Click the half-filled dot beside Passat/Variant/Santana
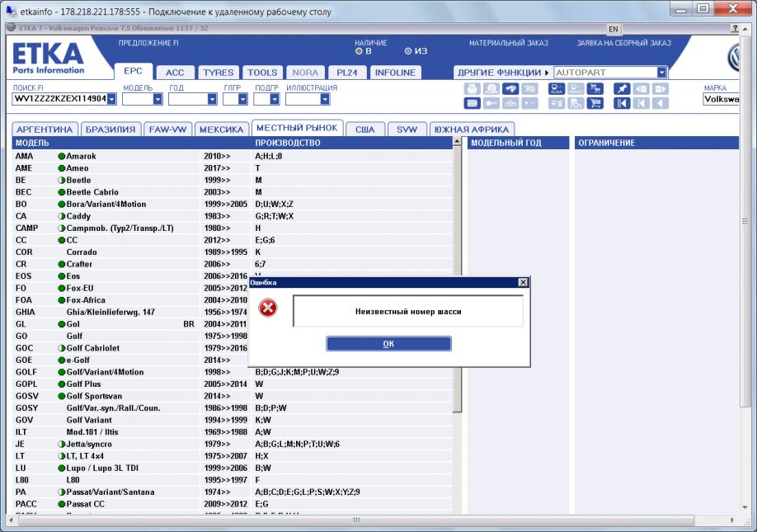The image size is (757, 532). (61, 492)
